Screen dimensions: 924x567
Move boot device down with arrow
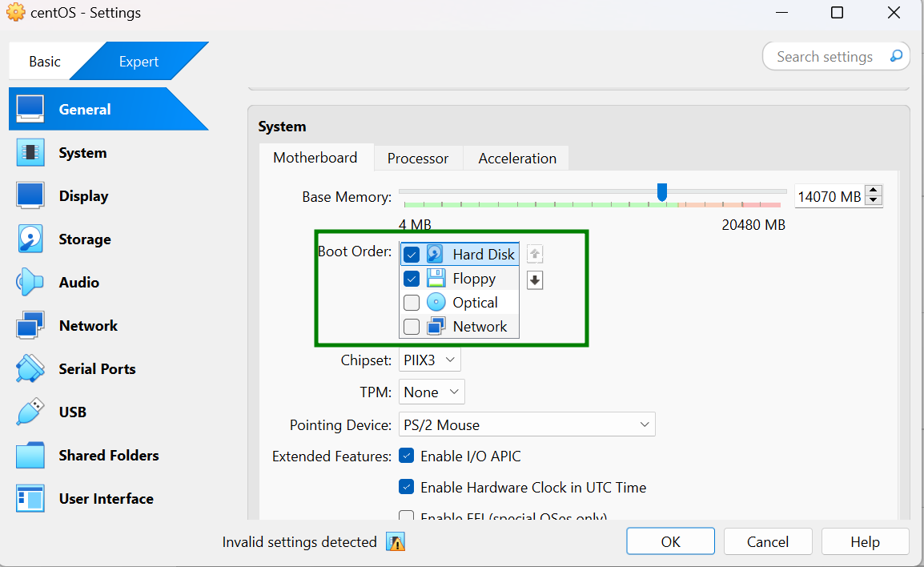pos(535,280)
